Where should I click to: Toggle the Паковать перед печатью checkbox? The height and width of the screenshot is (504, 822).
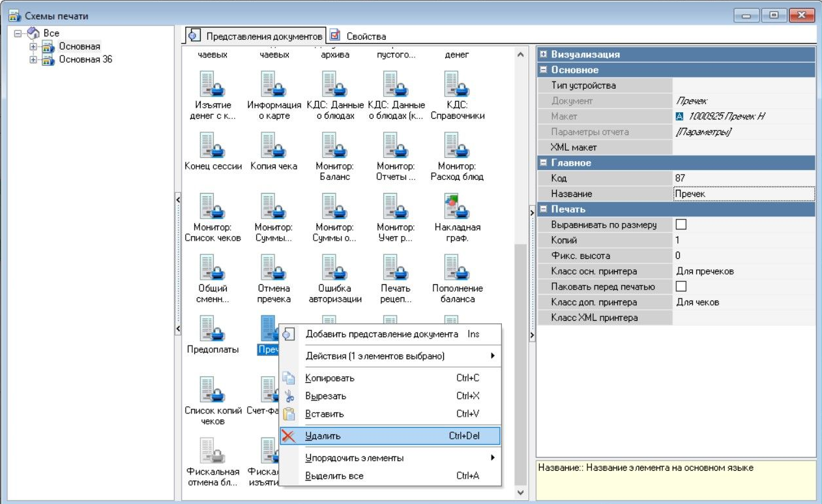click(x=682, y=287)
